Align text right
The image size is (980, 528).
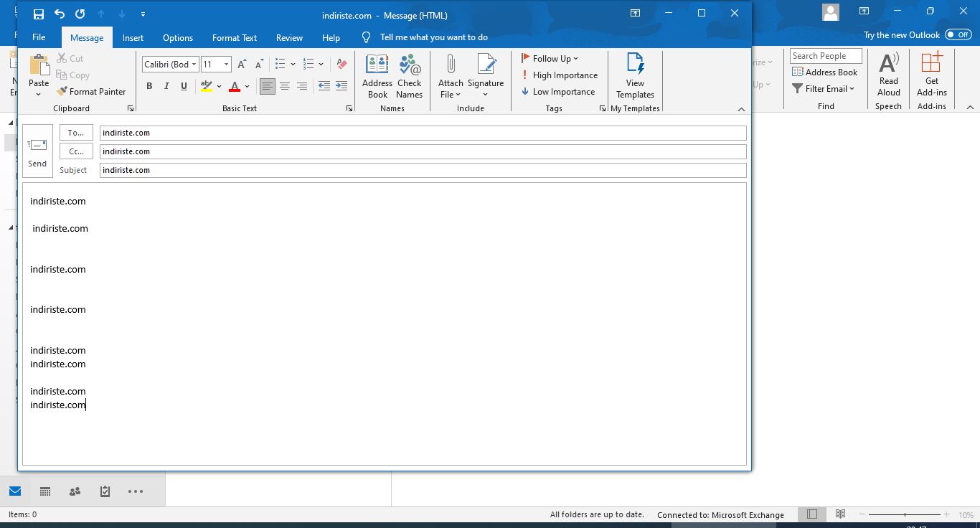pyautogui.click(x=302, y=86)
